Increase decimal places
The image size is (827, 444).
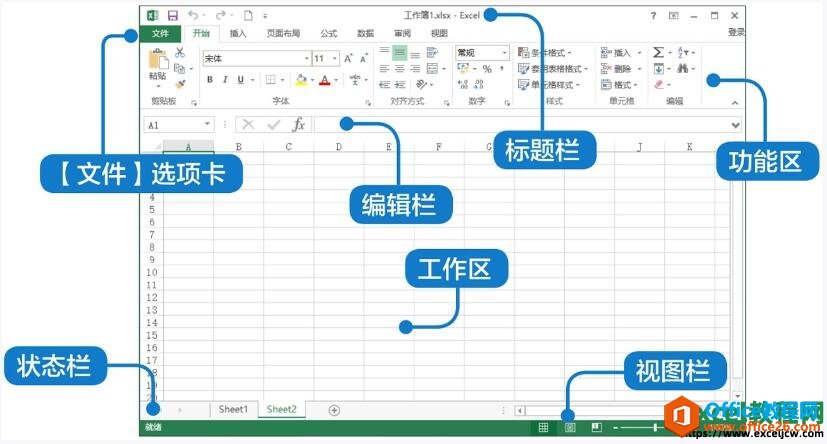pos(463,84)
